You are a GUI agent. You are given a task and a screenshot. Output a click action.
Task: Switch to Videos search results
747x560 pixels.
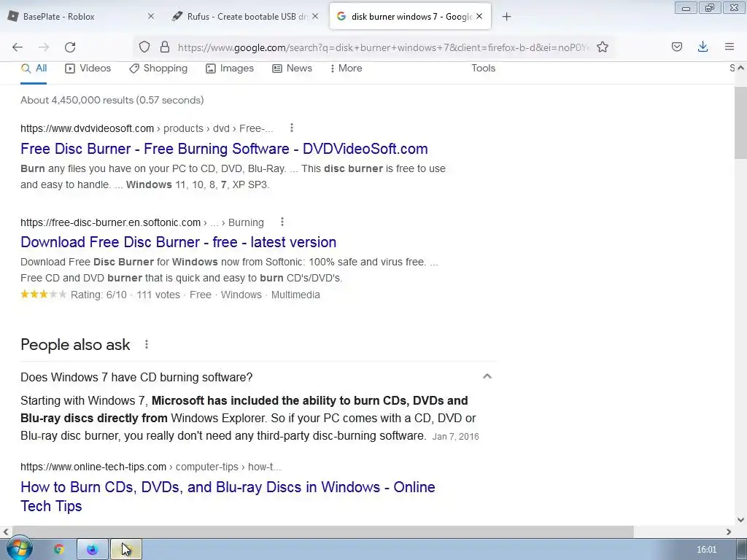[88, 69]
